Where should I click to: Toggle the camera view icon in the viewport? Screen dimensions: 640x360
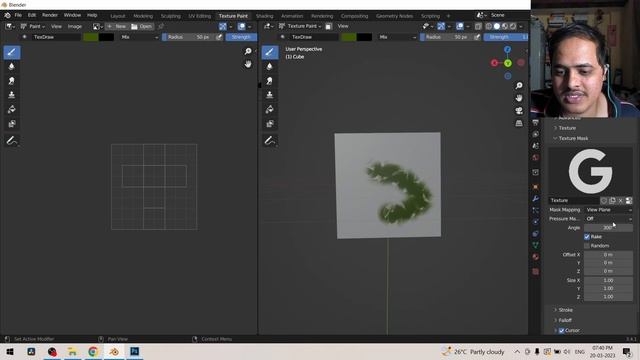(x=519, y=111)
